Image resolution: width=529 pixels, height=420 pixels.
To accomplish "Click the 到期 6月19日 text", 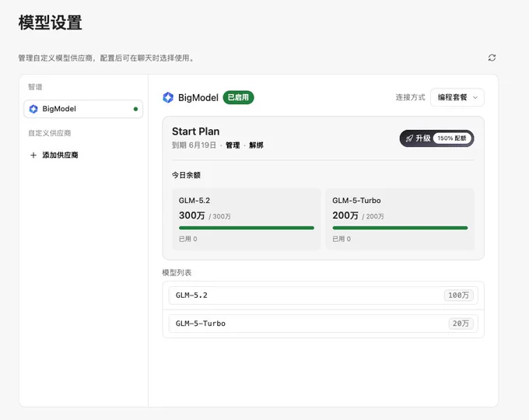I will click(x=194, y=145).
